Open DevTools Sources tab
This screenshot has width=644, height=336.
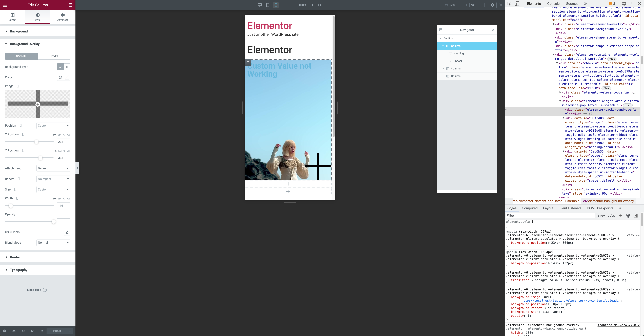[572, 4]
